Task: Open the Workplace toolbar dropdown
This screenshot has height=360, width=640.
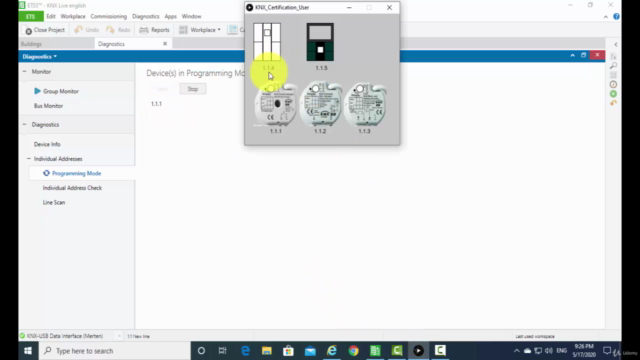Action: click(x=200, y=30)
